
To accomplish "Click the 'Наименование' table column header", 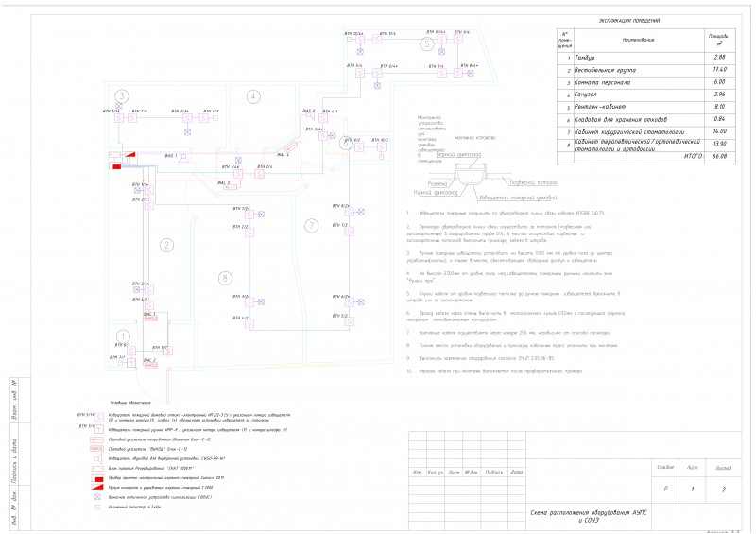I will pos(639,40).
